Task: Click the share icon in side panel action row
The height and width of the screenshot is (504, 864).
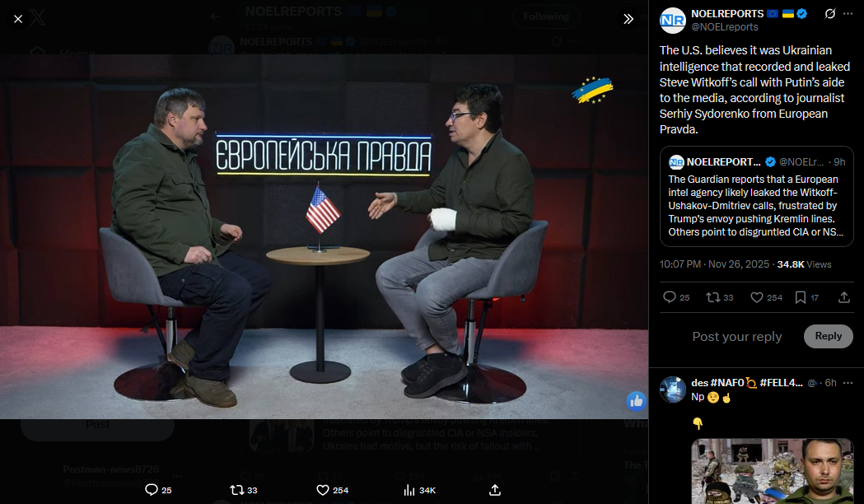Action: click(x=843, y=297)
